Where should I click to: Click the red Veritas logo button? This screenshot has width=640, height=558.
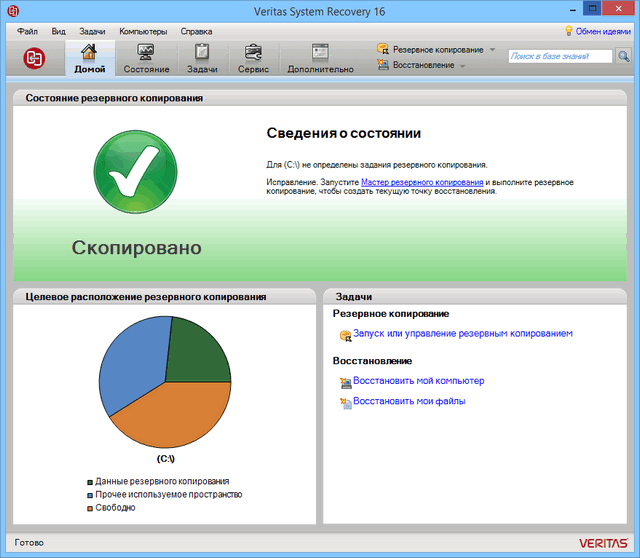[x=35, y=57]
